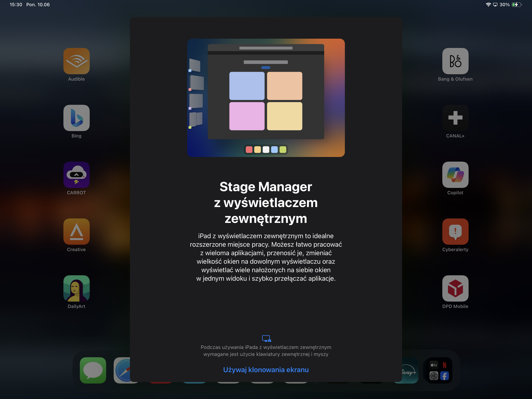Tap Używaj klonowania ekranu link
The image size is (532, 399).
tap(266, 370)
